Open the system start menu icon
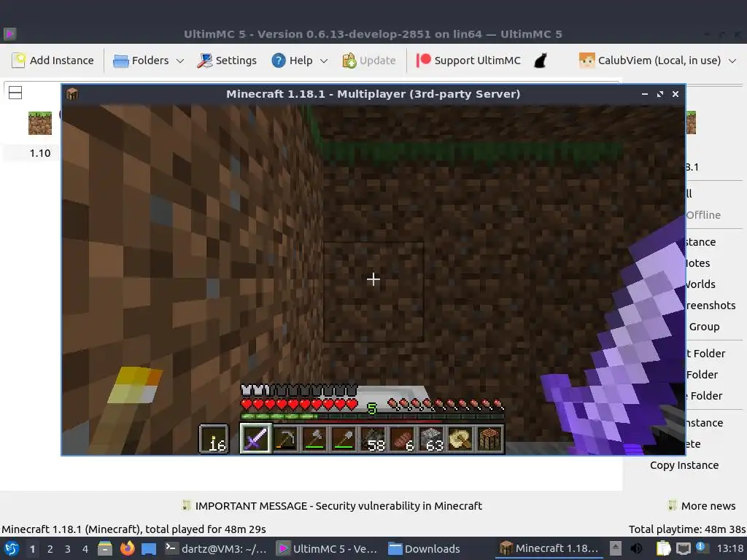 [x=12, y=548]
